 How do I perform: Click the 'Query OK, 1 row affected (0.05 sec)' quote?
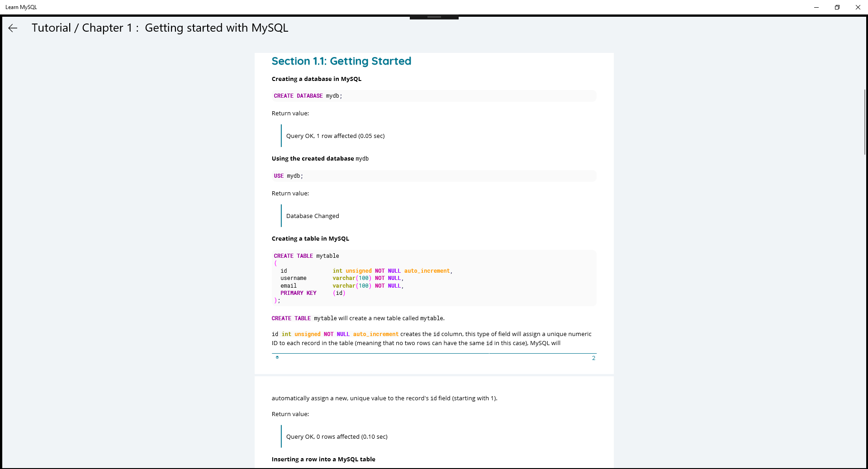tap(336, 136)
